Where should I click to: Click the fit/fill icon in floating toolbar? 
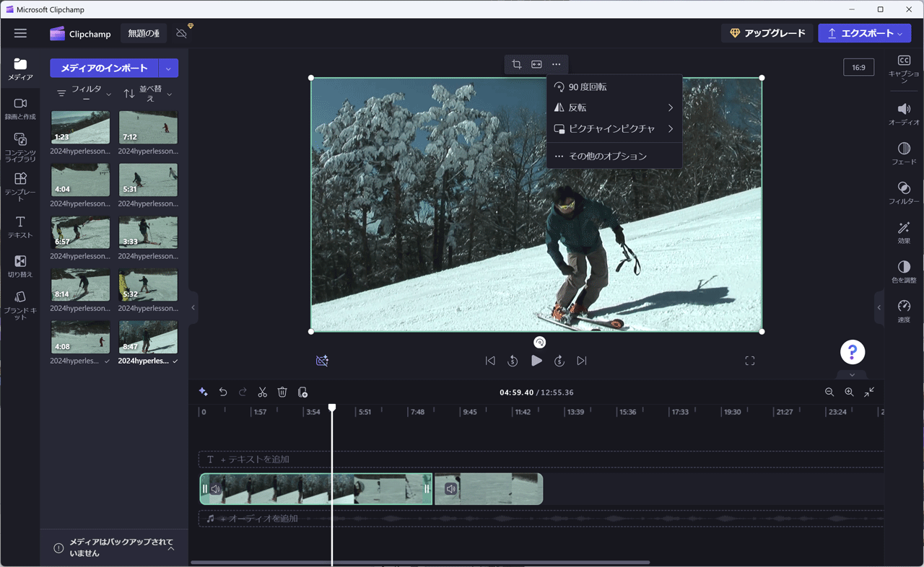click(536, 64)
